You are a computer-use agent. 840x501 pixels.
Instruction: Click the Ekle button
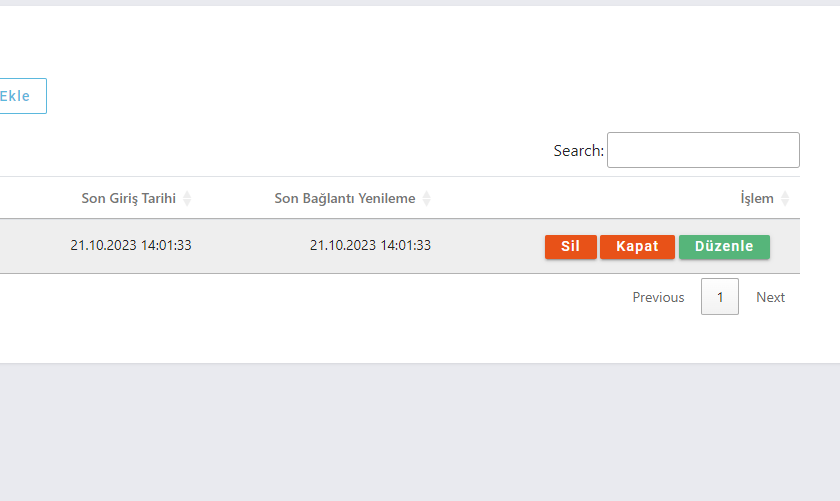(18, 96)
